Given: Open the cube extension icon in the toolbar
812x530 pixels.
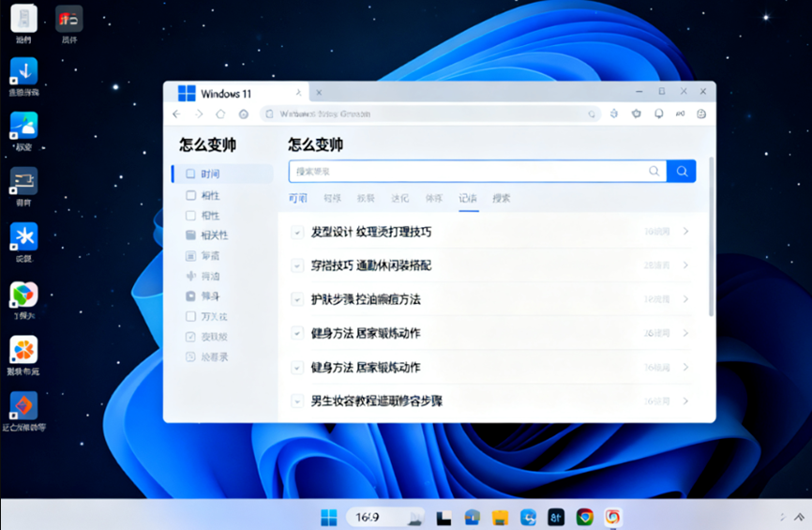Looking at the screenshot, I should click(x=613, y=114).
